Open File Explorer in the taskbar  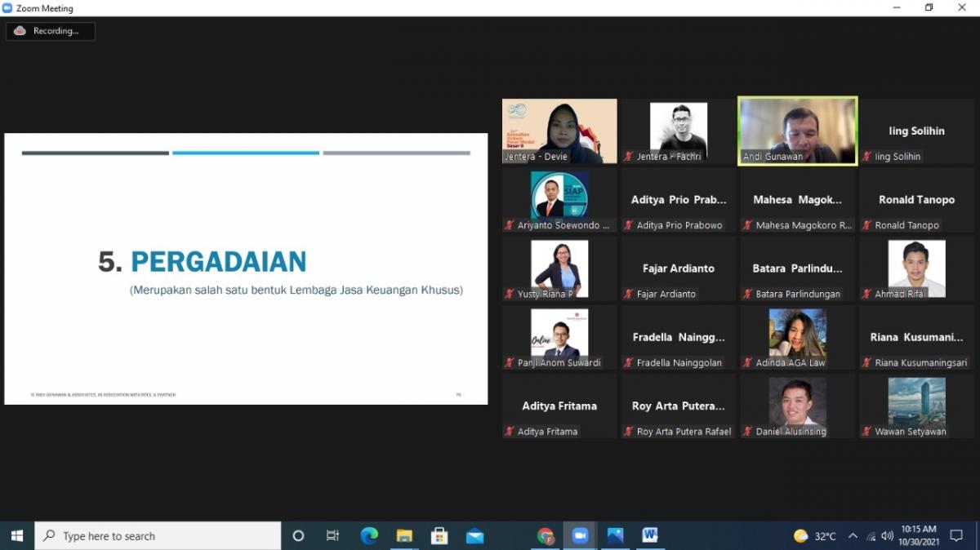[404, 535]
